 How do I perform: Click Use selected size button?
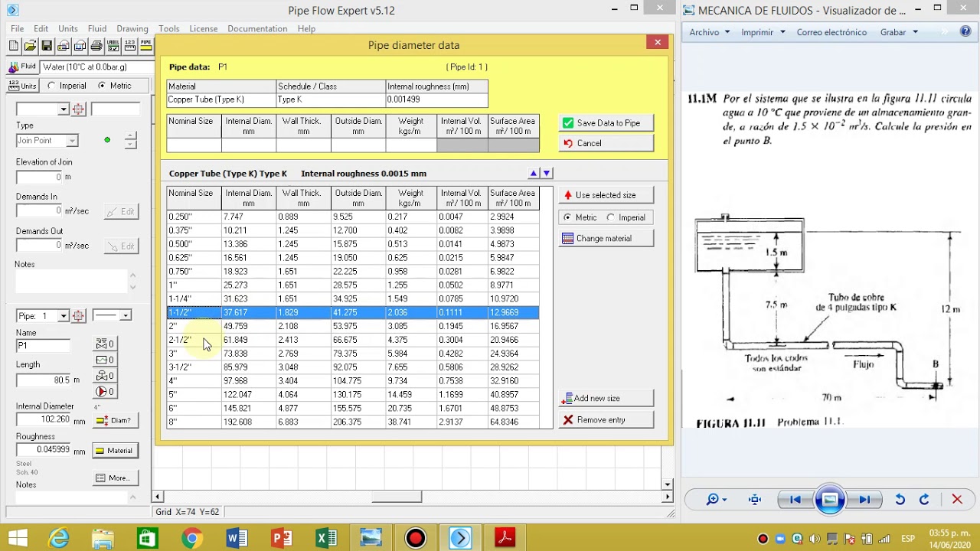click(606, 195)
